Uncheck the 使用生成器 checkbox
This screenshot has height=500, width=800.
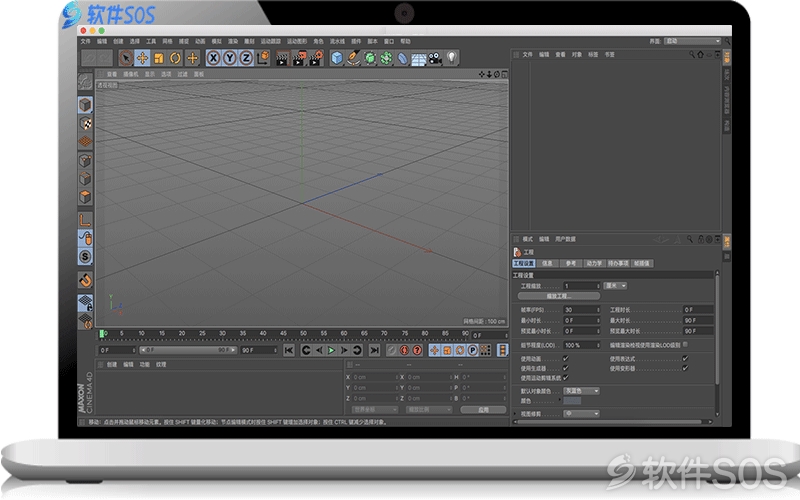pos(565,368)
